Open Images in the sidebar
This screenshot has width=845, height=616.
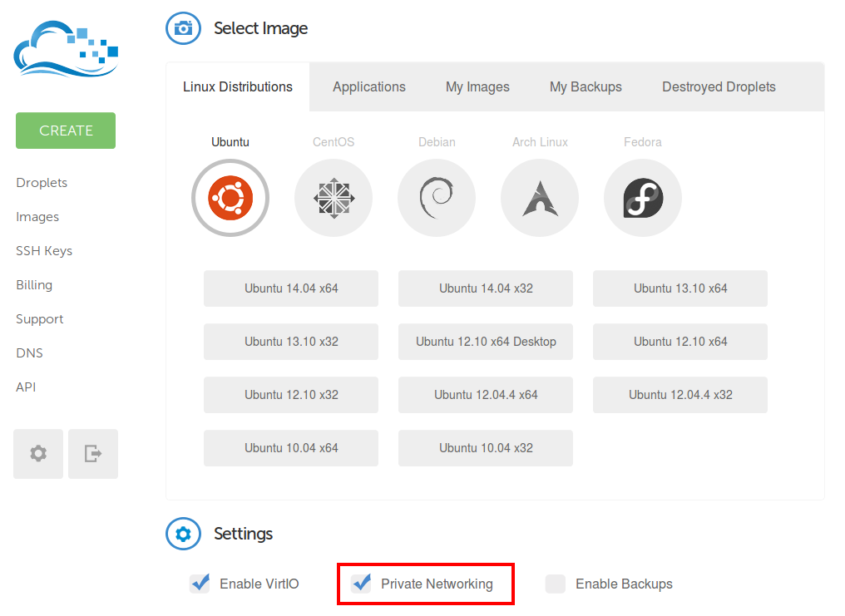click(37, 217)
